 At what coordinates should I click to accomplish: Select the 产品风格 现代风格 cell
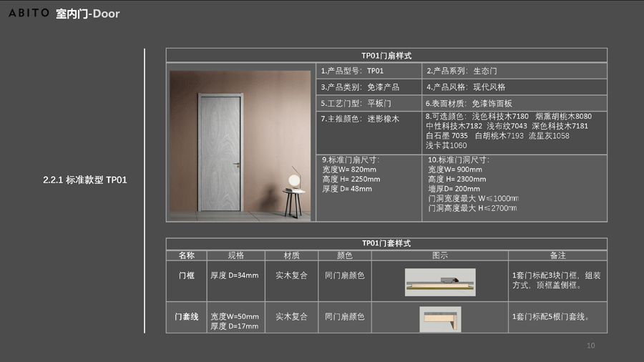tap(514, 87)
